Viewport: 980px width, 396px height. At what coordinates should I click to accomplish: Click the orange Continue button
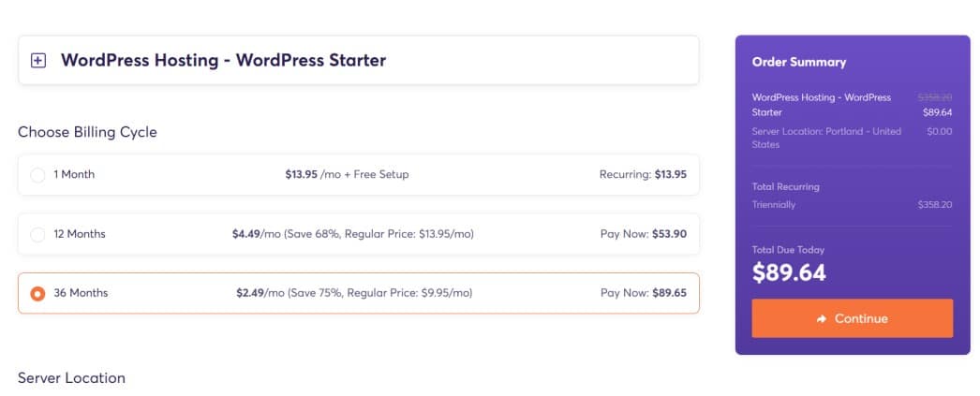[852, 318]
